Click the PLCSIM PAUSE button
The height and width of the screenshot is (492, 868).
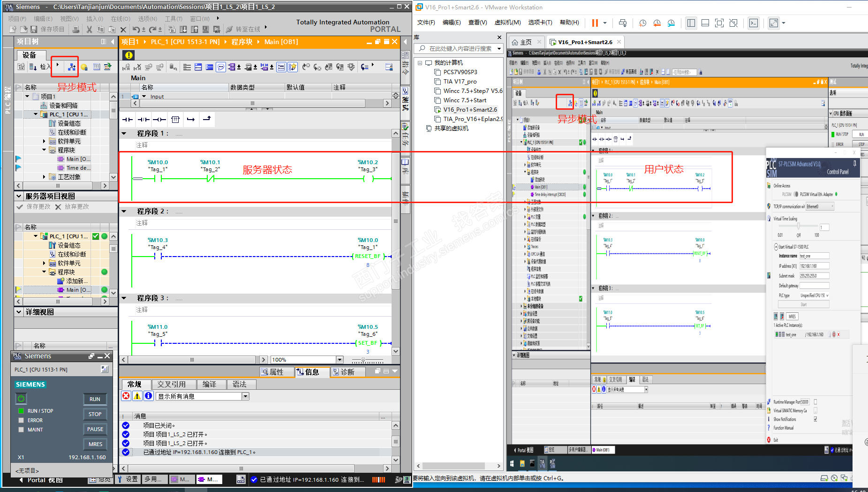click(95, 429)
